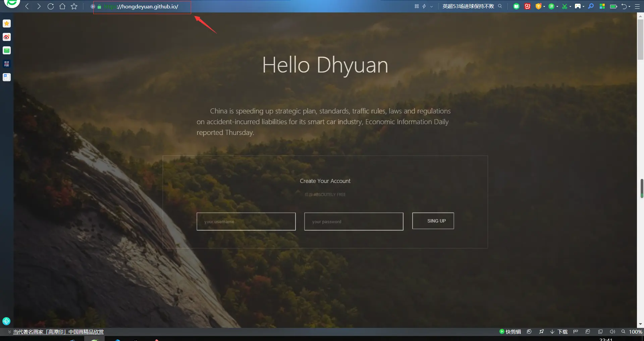Switch to IE compatibility mode icon
The height and width of the screenshot is (341, 644).
pos(588,332)
